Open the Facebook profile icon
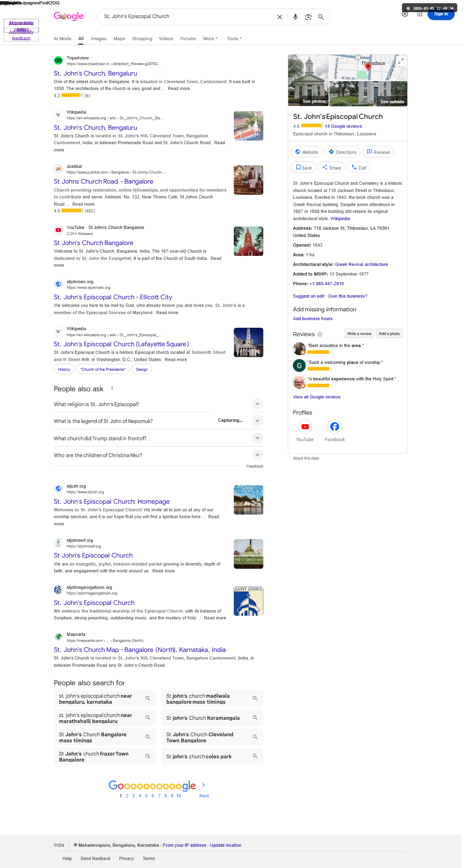The height and width of the screenshot is (868, 466). (x=335, y=427)
